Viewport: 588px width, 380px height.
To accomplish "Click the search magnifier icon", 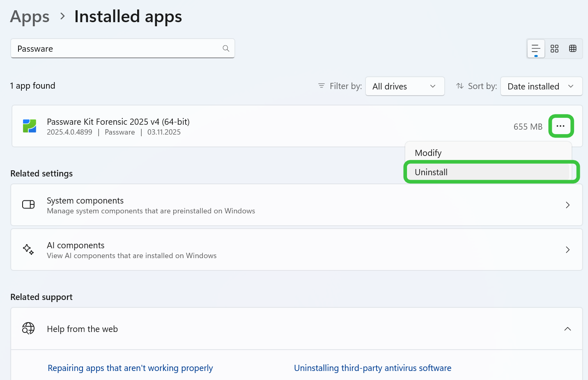I will pyautogui.click(x=226, y=48).
